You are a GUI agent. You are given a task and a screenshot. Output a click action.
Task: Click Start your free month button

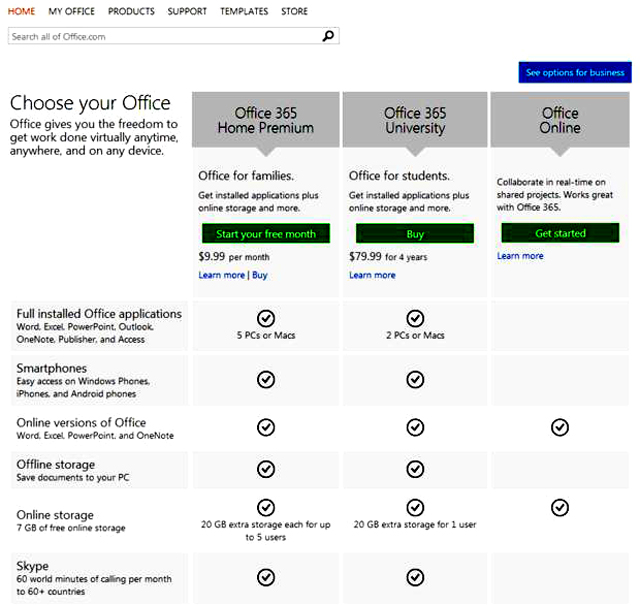[x=266, y=234]
